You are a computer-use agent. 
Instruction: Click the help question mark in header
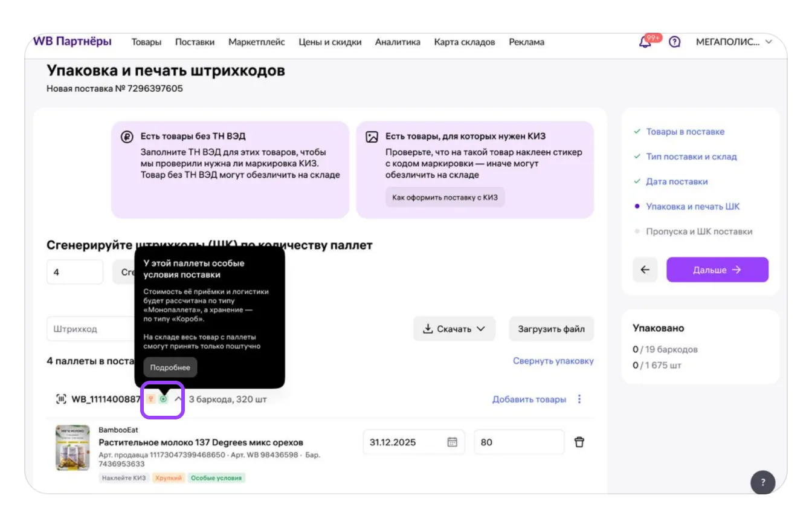coord(675,42)
